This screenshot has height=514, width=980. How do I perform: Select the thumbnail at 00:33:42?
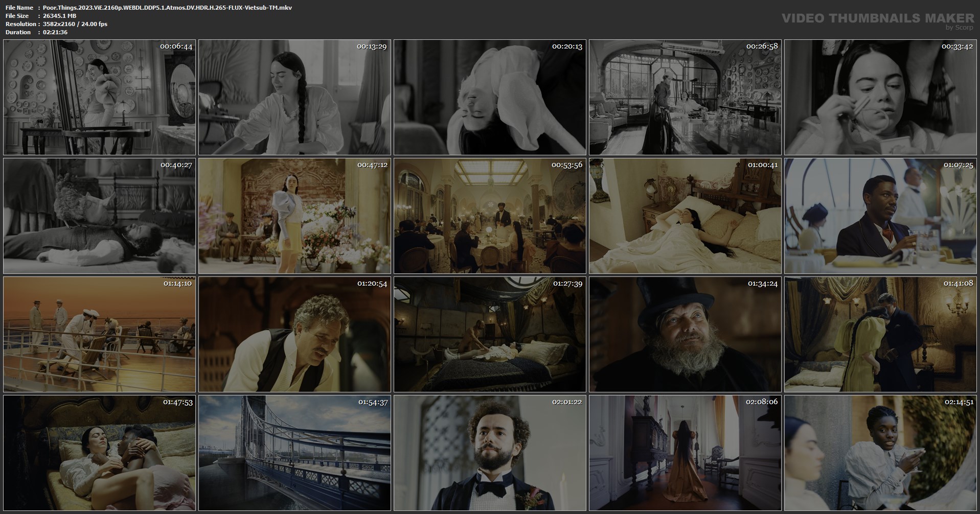tap(881, 97)
